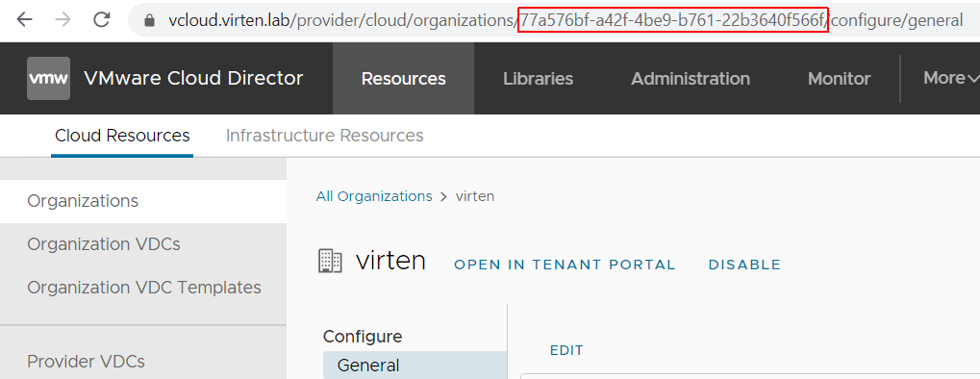Viewport: 980px width, 379px height.
Task: Click the Configure section header
Action: pyautogui.click(x=363, y=337)
